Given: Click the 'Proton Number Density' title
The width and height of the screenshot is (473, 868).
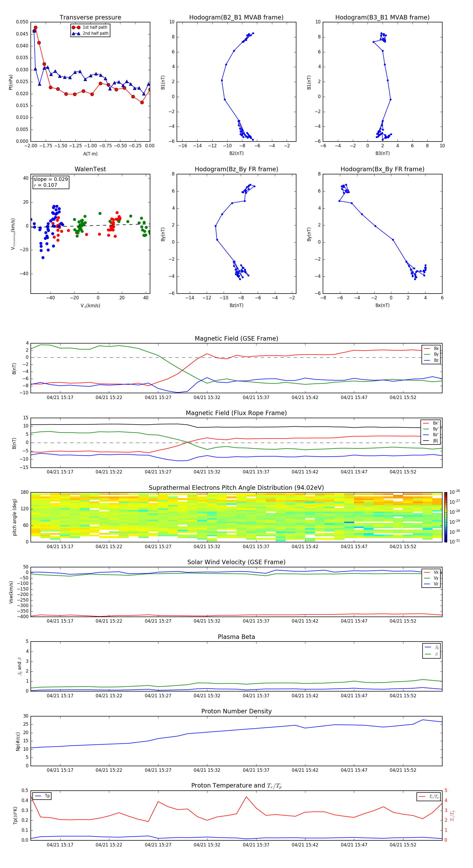Looking at the screenshot, I should click(x=236, y=711).
